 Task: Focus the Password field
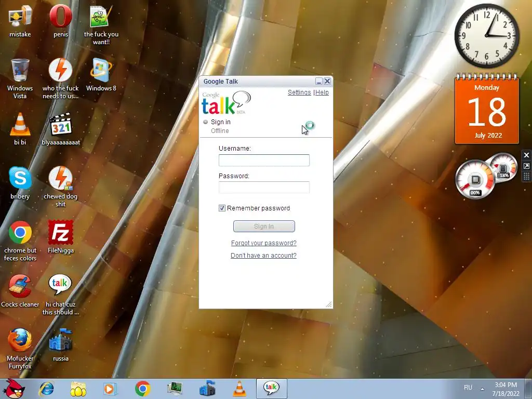point(264,187)
